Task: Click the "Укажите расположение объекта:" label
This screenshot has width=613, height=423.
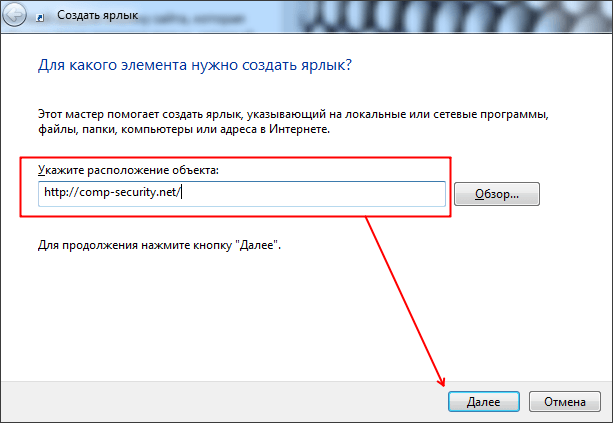Action: (x=127, y=170)
